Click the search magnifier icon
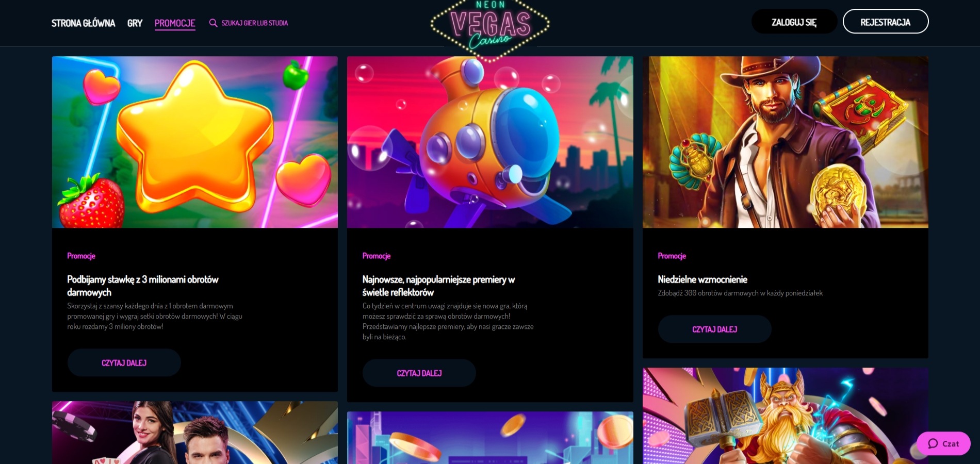 [213, 23]
